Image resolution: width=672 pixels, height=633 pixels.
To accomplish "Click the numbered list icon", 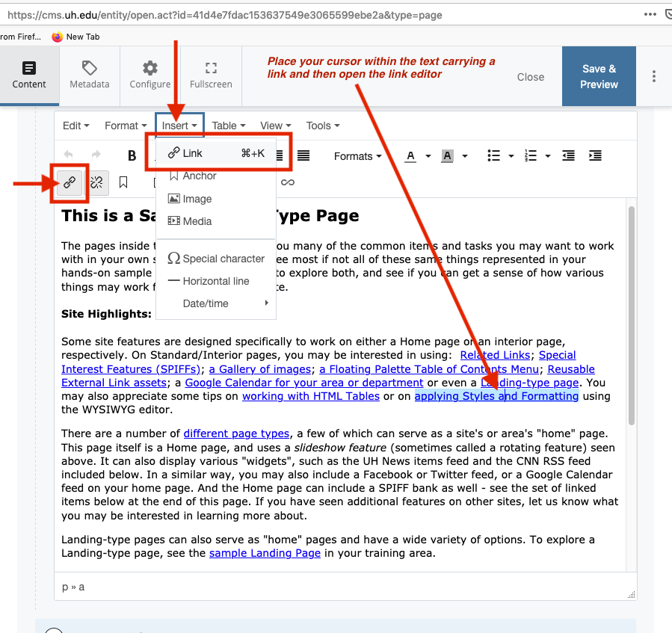I will [530, 155].
